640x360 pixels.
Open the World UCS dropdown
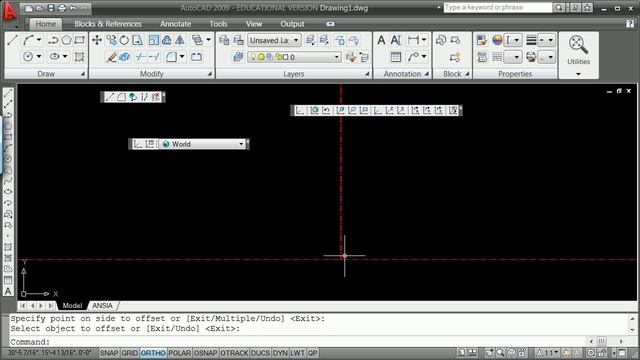pos(202,144)
